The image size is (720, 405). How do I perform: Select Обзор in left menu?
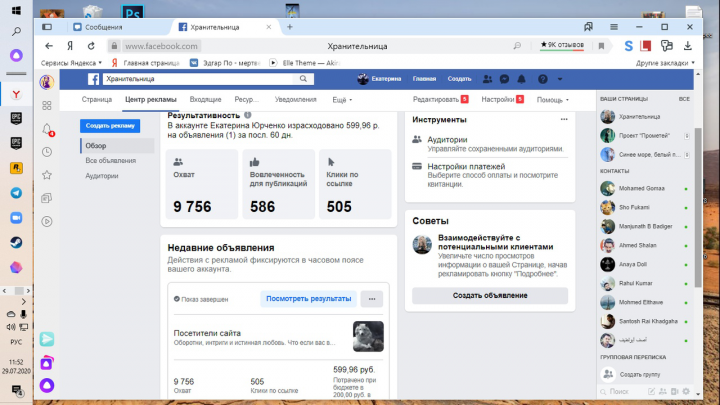[118, 146]
